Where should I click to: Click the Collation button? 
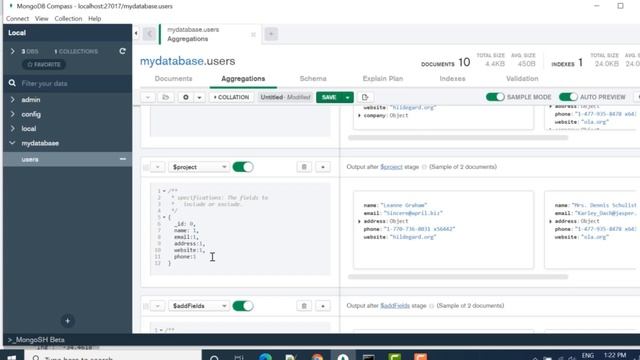coord(231,97)
